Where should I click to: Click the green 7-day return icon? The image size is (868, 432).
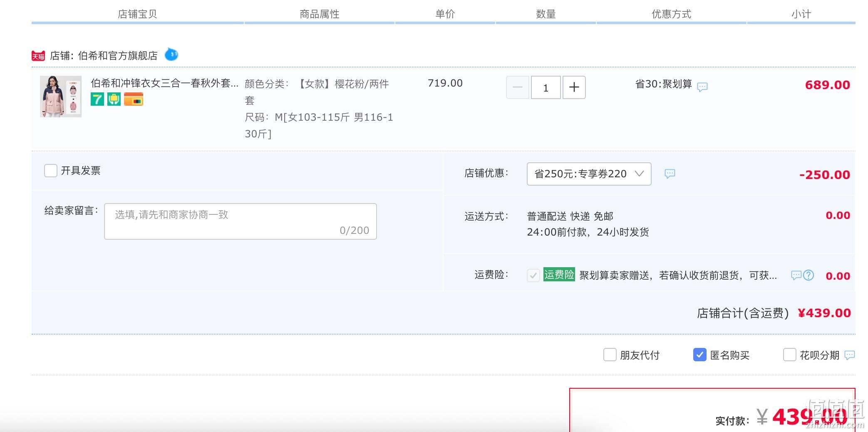(97, 99)
